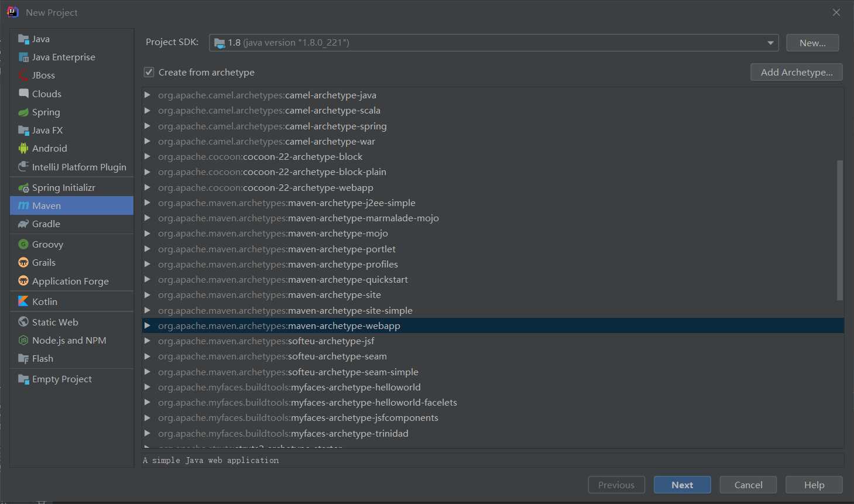Select camel-archetype-scala row

[493, 111]
